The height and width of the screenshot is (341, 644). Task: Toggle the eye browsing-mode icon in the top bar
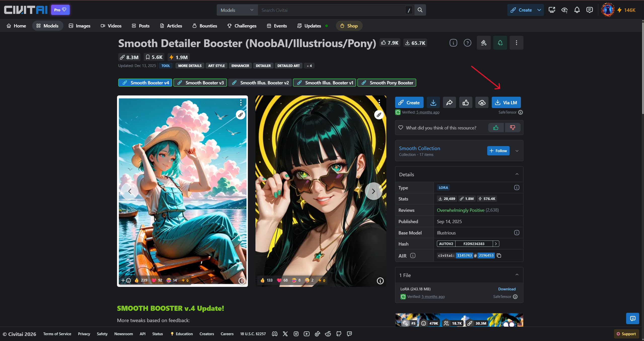564,10
